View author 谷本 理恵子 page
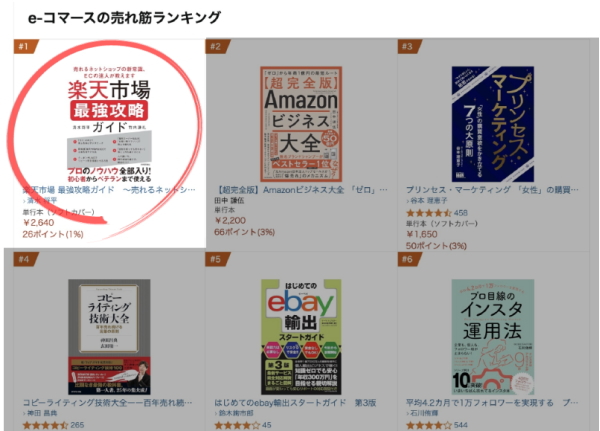 click(x=429, y=200)
